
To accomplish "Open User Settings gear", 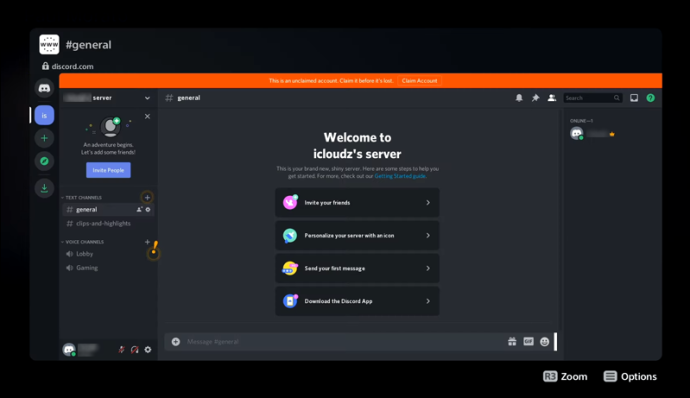I will (x=148, y=350).
